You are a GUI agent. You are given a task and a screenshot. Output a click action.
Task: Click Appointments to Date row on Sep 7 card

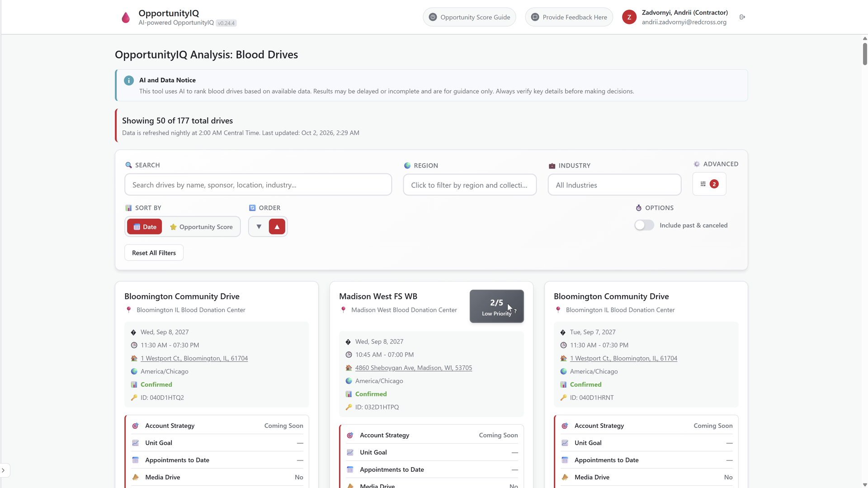(646, 460)
